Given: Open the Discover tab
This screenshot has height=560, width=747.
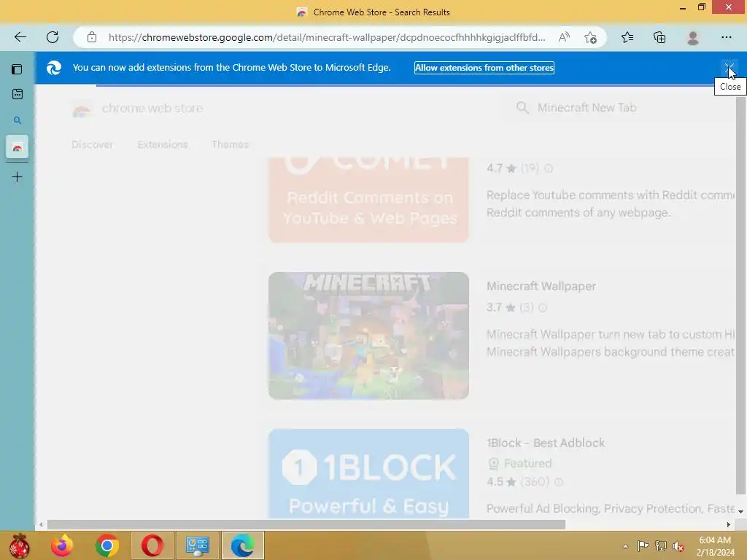Looking at the screenshot, I should pos(93,144).
